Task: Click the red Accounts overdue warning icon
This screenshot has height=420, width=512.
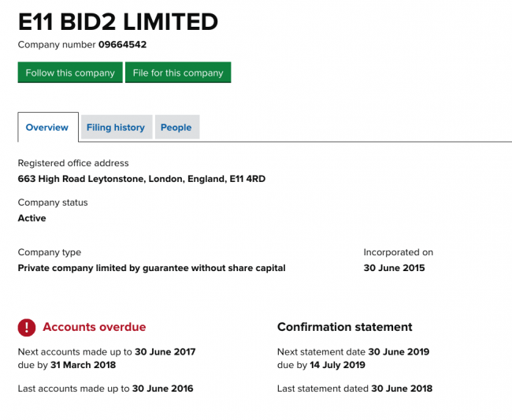Action: point(27,327)
